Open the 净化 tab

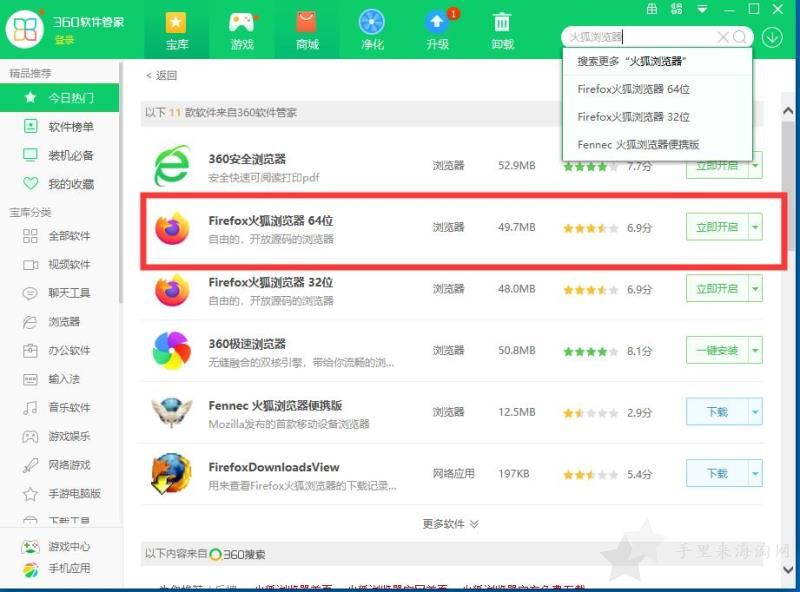tap(372, 31)
